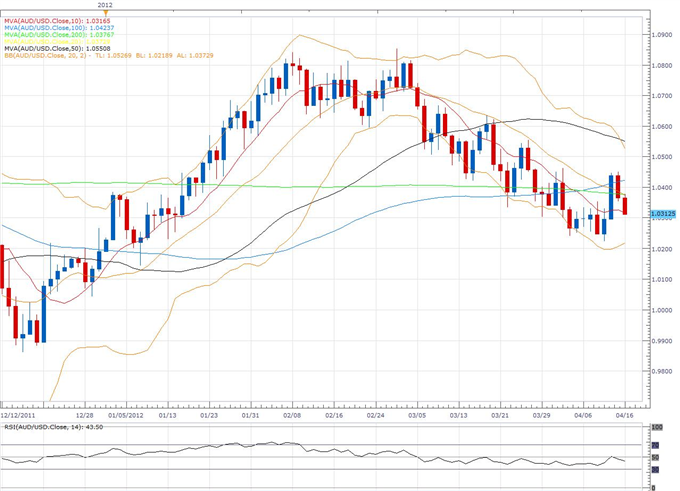Click the RSI 30 oversold level marker
The width and height of the screenshot is (680, 491).
[x=656, y=469]
